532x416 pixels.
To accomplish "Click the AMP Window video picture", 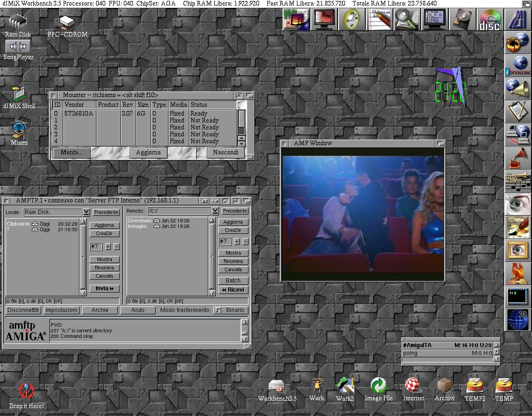I will (x=363, y=214).
